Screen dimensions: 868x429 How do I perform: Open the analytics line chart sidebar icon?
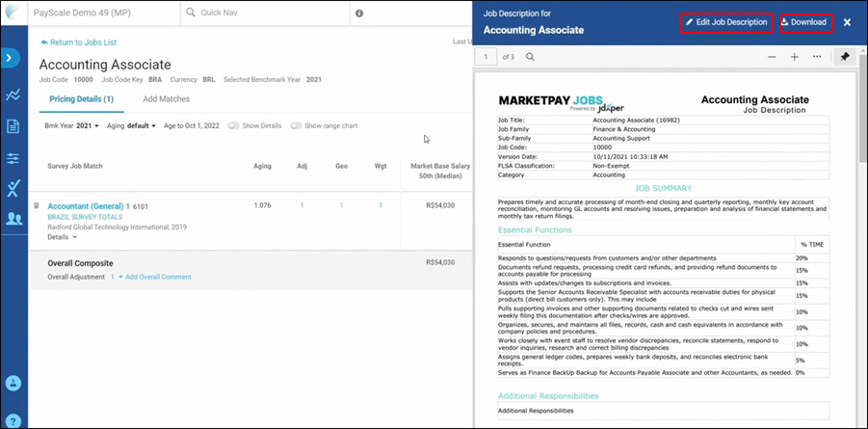click(x=13, y=94)
